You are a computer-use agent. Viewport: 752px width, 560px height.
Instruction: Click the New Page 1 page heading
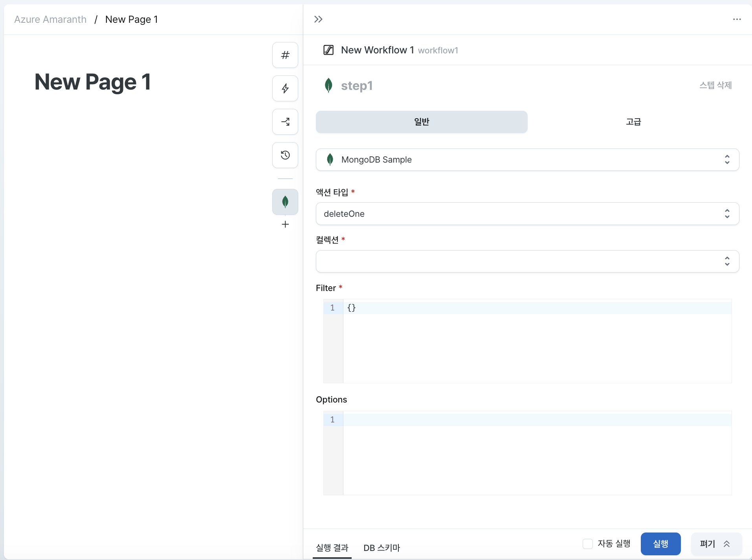click(93, 82)
